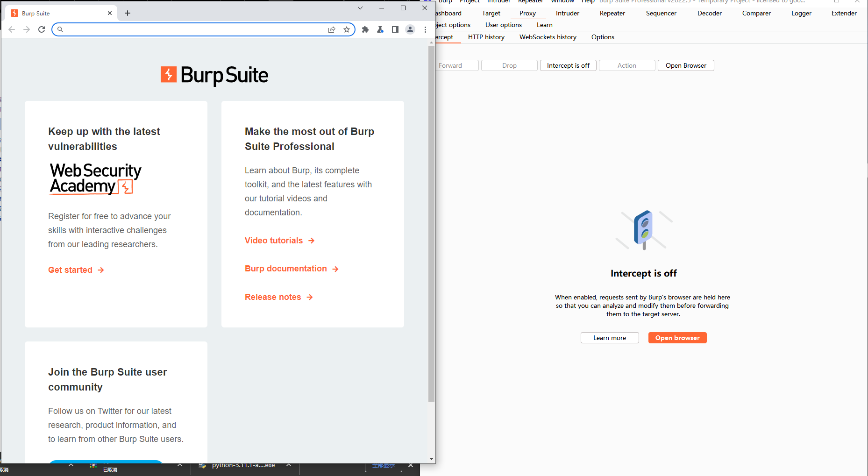Click the Forward button in Burp
The height and width of the screenshot is (476, 868).
coord(456,65)
